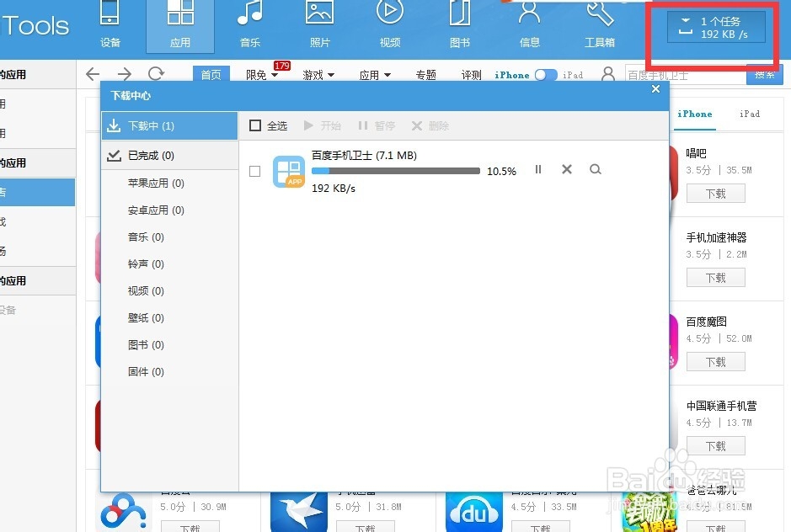Open the 专题 tab
This screenshot has height=532, width=791.
(425, 75)
